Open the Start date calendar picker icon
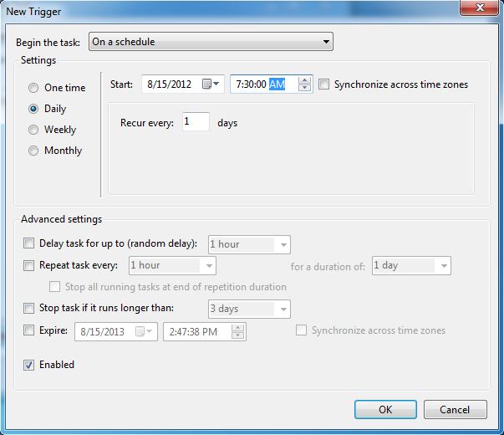Image resolution: width=504 pixels, height=435 pixels. coord(211,84)
